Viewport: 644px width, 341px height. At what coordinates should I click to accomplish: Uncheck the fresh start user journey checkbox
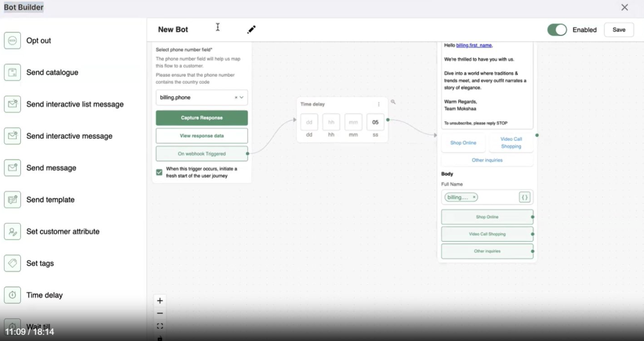(159, 172)
